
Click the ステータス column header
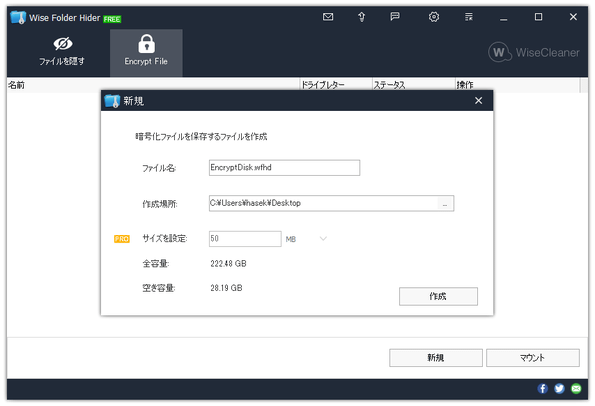pyautogui.click(x=414, y=85)
